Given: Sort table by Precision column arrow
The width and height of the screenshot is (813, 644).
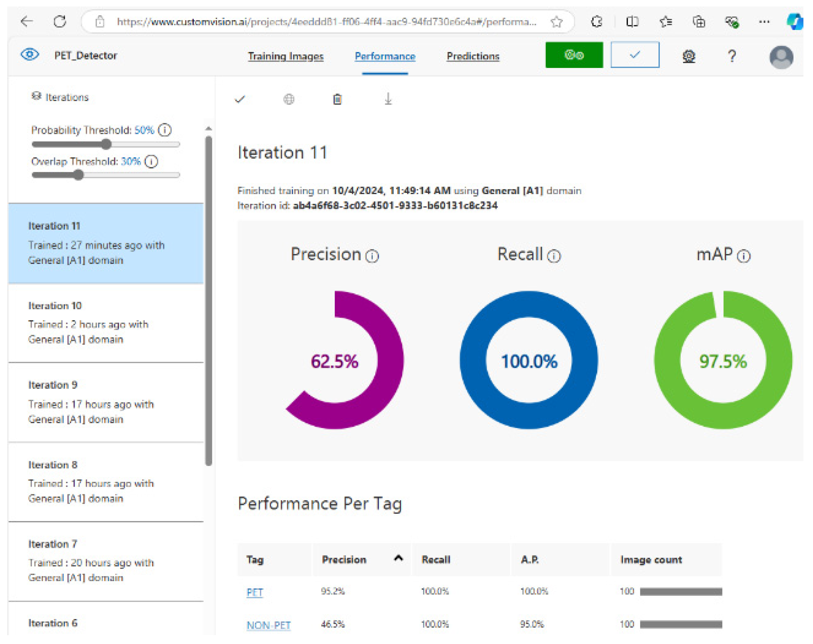Looking at the screenshot, I should (x=398, y=558).
